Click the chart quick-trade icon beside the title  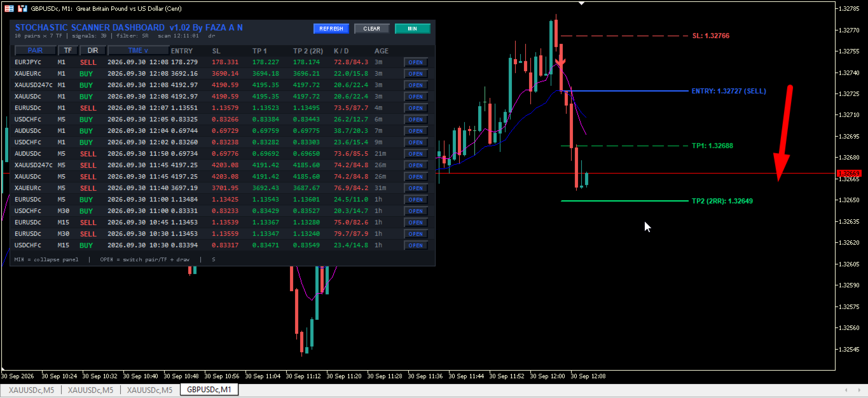[22, 8]
